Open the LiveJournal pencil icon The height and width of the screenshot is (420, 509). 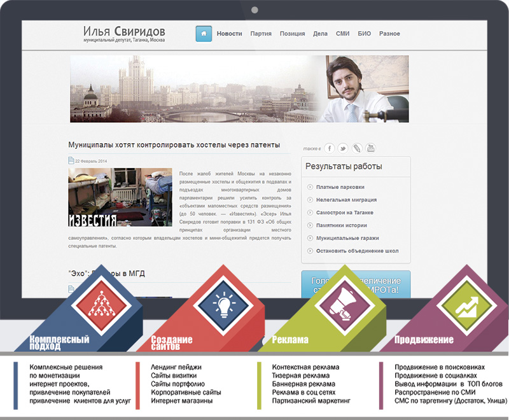(357, 148)
